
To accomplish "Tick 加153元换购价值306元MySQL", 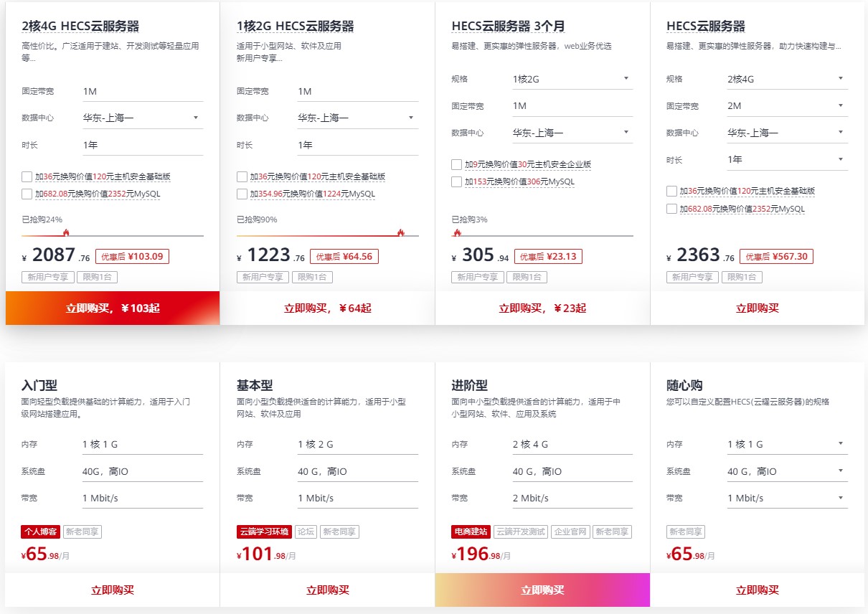I will (456, 181).
